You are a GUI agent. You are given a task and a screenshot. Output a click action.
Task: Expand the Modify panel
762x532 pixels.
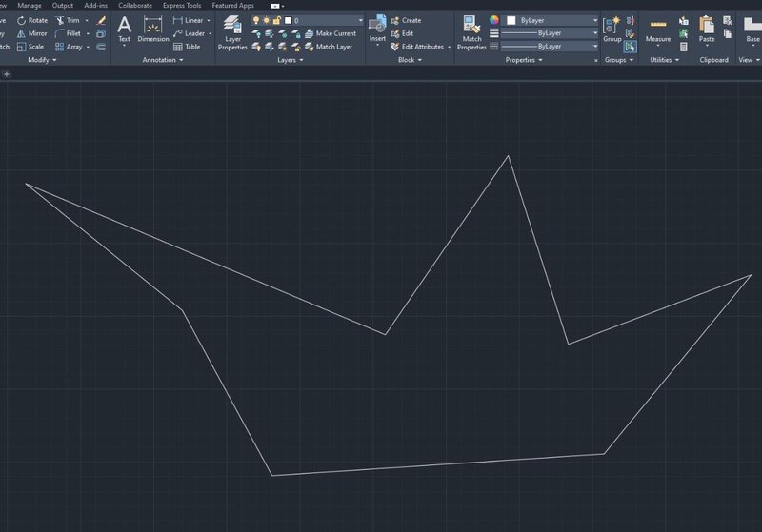(x=42, y=60)
